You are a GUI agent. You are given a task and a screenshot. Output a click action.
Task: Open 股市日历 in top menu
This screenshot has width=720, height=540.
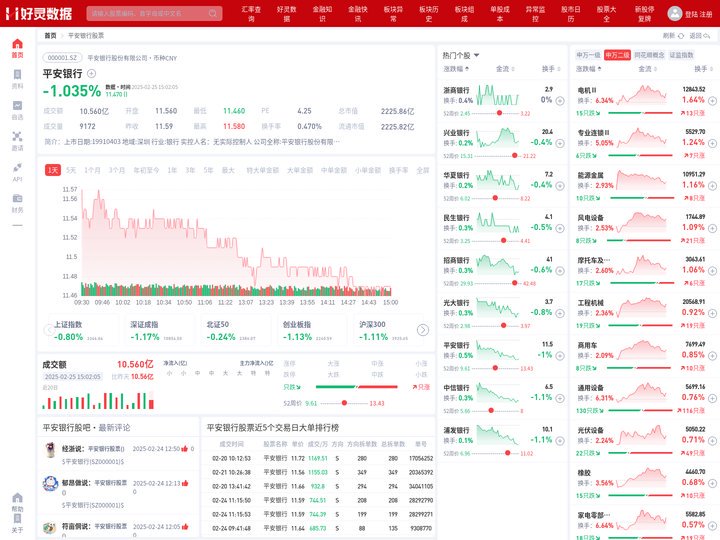point(571,14)
